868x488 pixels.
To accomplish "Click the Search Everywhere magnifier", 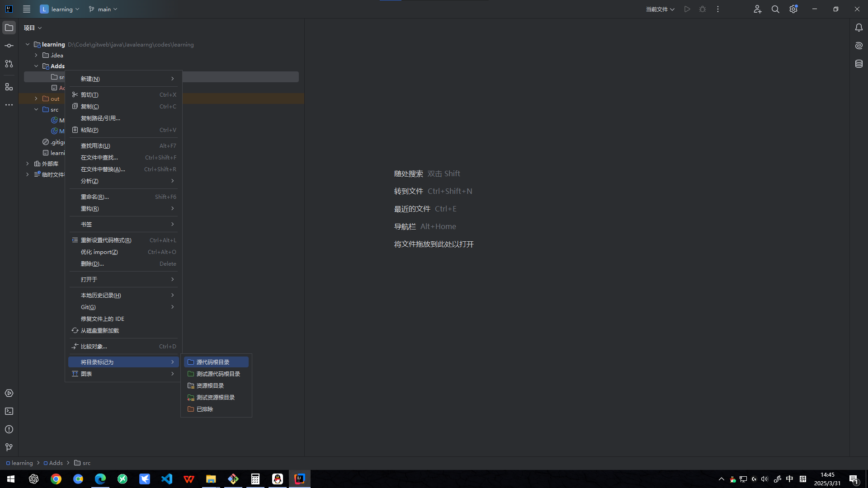I will point(775,9).
